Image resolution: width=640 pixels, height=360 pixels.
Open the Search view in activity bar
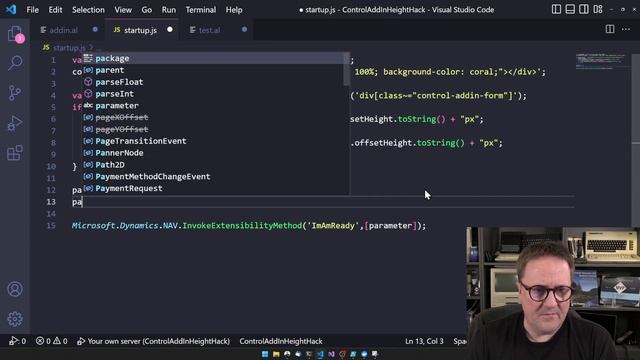(15, 63)
